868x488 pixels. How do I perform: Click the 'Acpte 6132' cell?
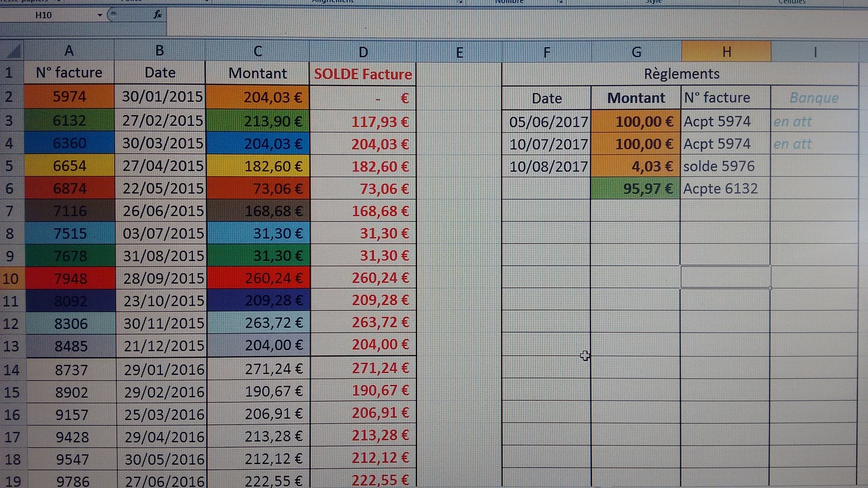click(x=726, y=189)
